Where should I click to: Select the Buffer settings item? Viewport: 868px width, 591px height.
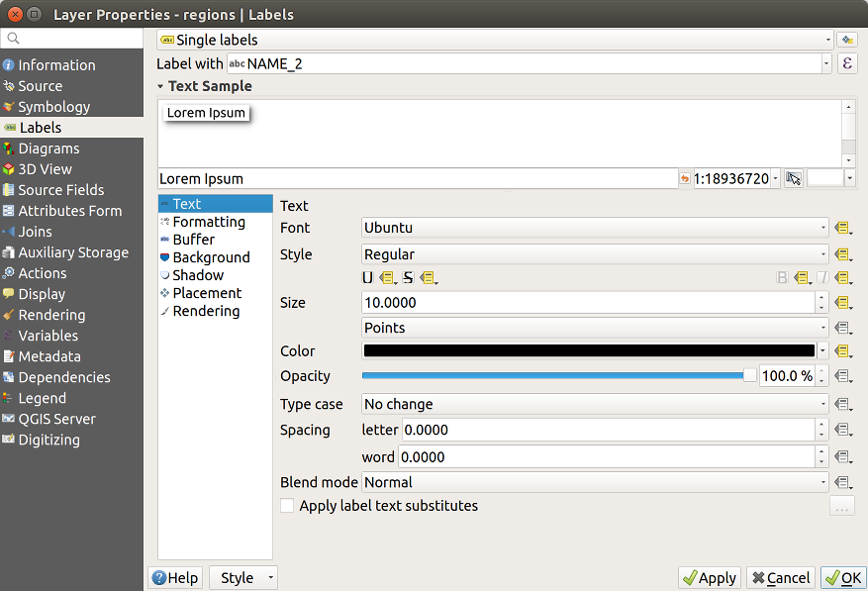[193, 240]
